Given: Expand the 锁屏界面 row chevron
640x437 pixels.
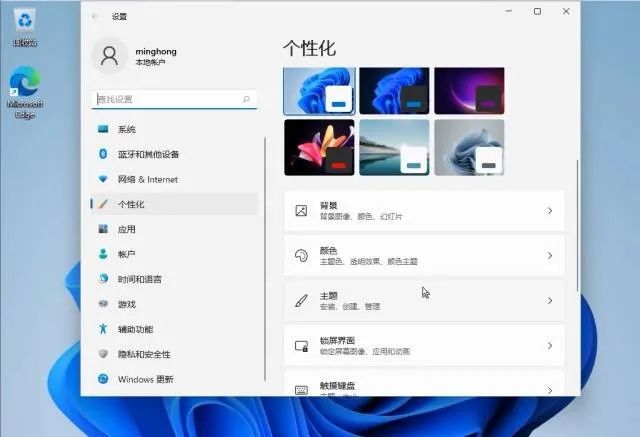Looking at the screenshot, I should [x=550, y=346].
